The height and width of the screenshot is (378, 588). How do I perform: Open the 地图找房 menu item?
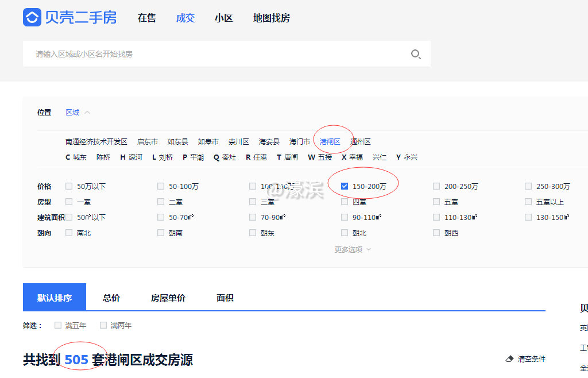click(272, 18)
